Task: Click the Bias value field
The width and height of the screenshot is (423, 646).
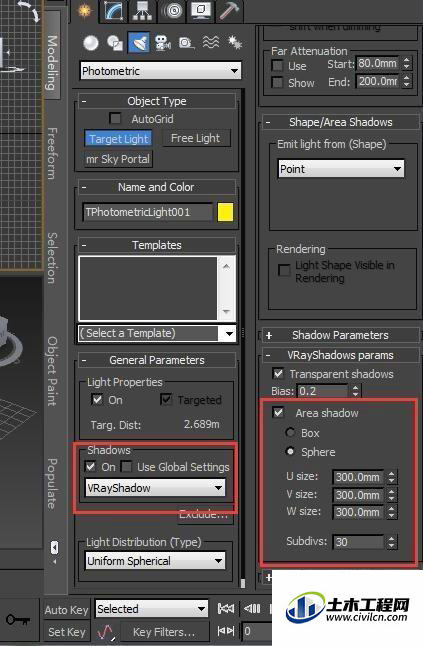Action: (323, 391)
